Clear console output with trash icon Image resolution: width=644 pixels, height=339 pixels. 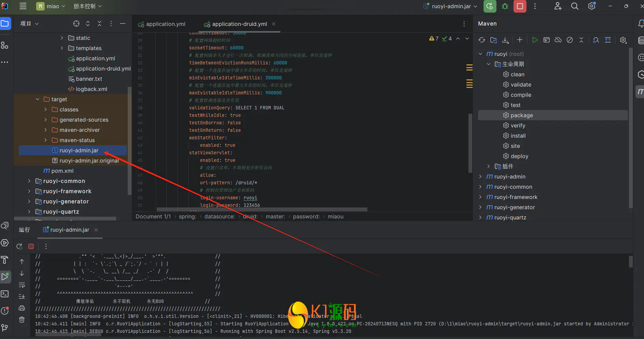tap(22, 320)
